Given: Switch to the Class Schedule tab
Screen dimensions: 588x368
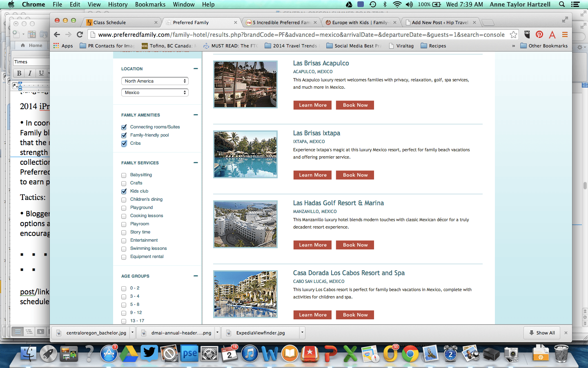Looking at the screenshot, I should [122, 22].
